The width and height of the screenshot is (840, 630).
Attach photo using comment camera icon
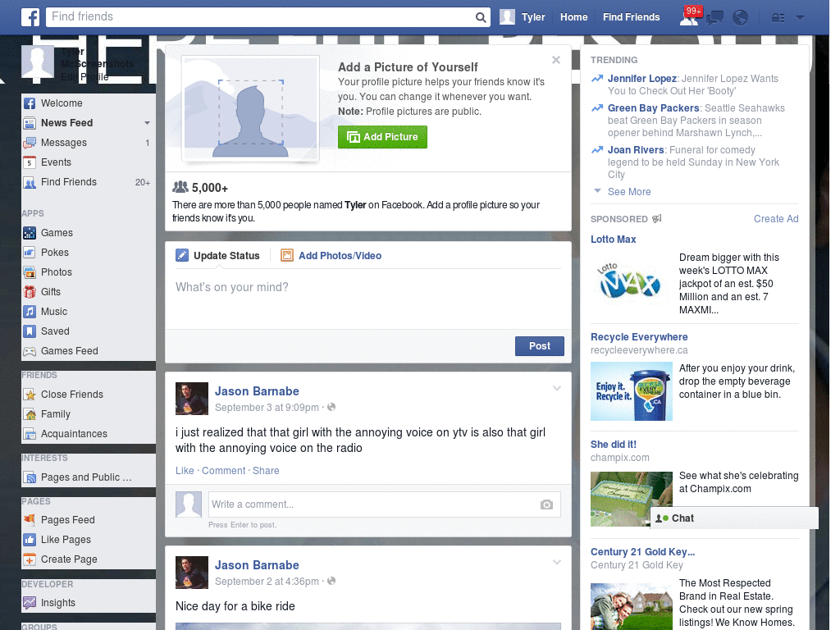[x=546, y=504]
